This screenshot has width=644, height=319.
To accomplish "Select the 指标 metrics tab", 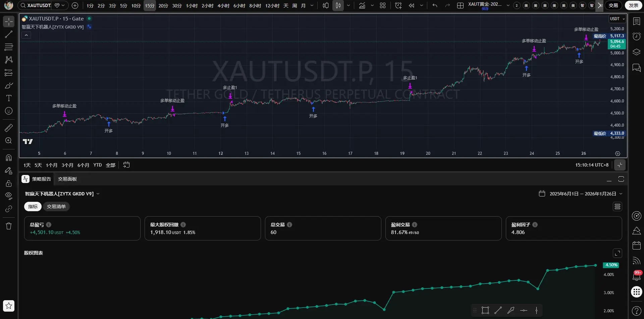I will point(33,207).
